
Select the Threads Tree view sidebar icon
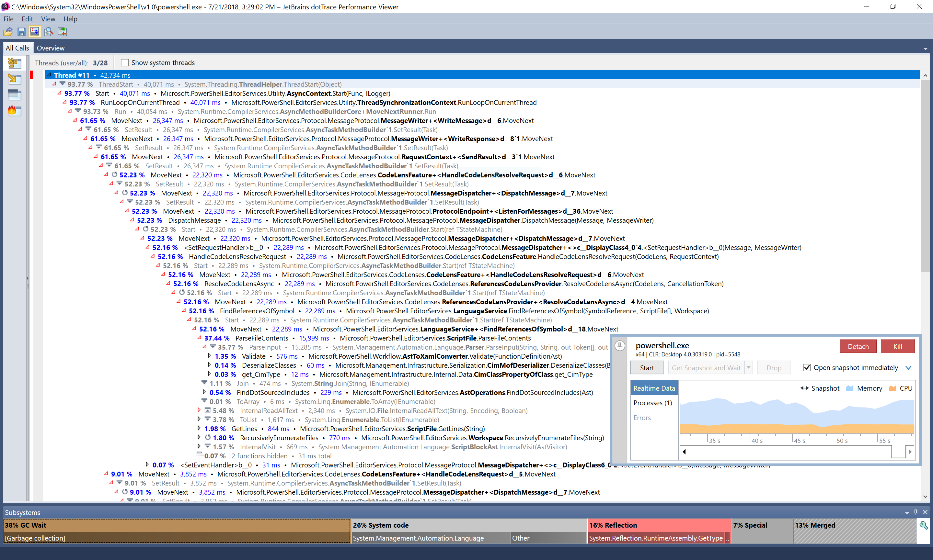tap(14, 63)
